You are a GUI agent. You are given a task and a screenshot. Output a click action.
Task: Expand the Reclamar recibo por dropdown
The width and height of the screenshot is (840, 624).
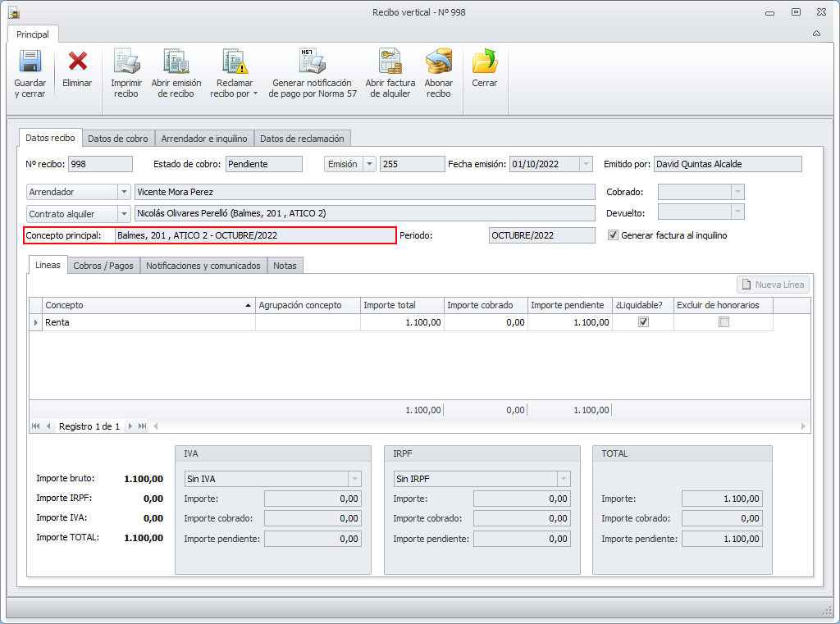click(235, 88)
